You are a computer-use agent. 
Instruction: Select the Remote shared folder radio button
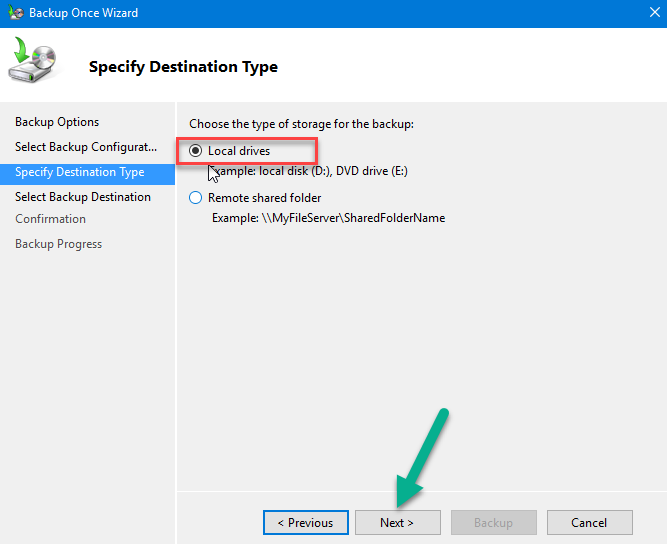pyautogui.click(x=195, y=198)
